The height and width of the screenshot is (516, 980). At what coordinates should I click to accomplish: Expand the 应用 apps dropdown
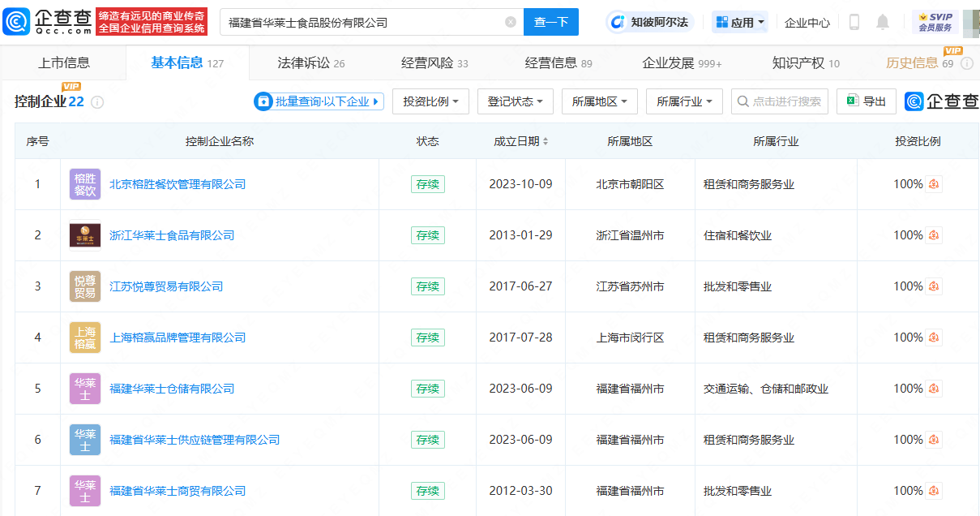[740, 22]
